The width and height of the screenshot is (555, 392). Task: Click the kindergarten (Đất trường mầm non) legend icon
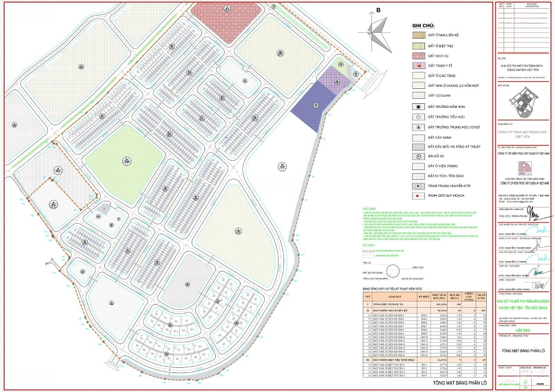419,106
